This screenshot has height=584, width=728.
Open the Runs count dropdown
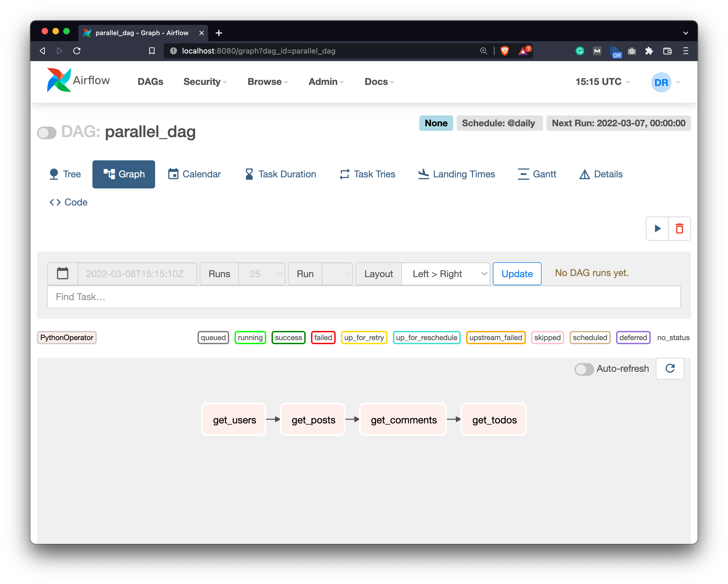pos(262,274)
